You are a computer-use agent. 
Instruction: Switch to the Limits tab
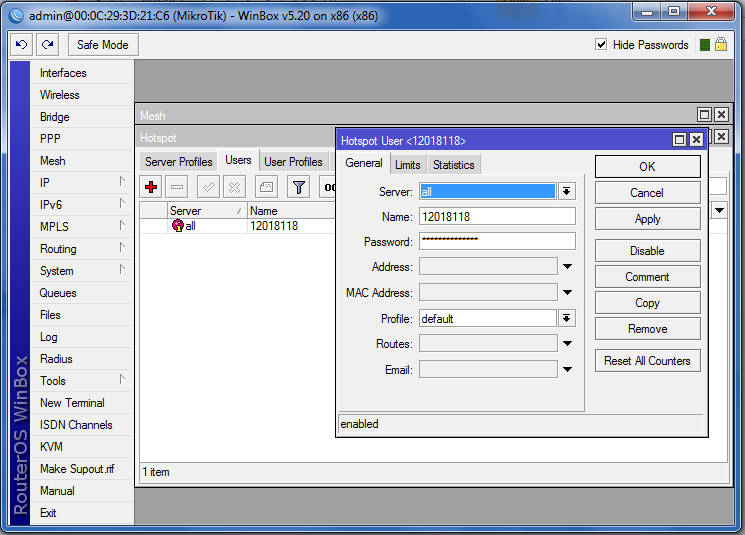click(408, 165)
